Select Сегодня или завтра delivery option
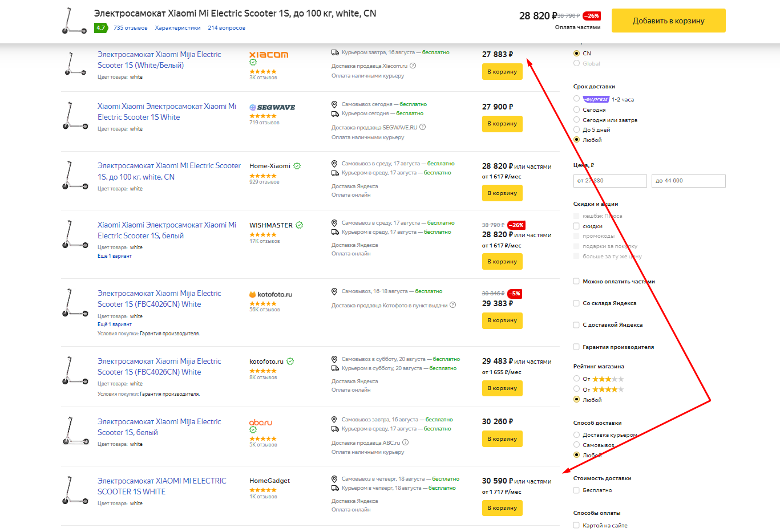The image size is (780, 532). pyautogui.click(x=576, y=120)
